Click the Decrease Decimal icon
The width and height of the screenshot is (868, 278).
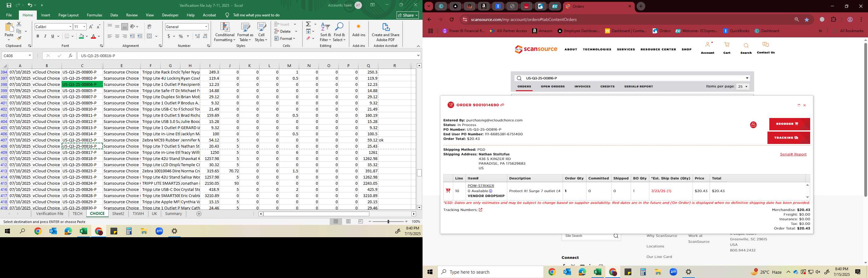point(205,36)
